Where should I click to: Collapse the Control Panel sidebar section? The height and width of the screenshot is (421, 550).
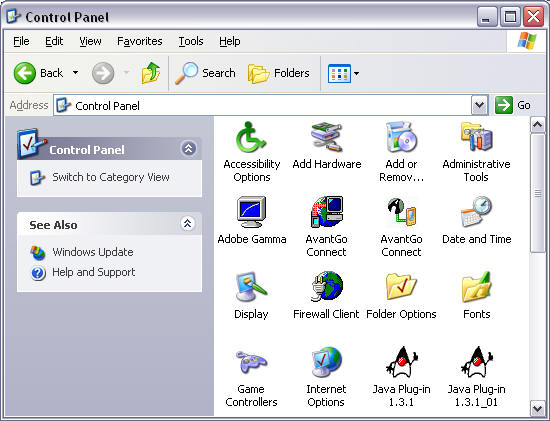point(188,148)
